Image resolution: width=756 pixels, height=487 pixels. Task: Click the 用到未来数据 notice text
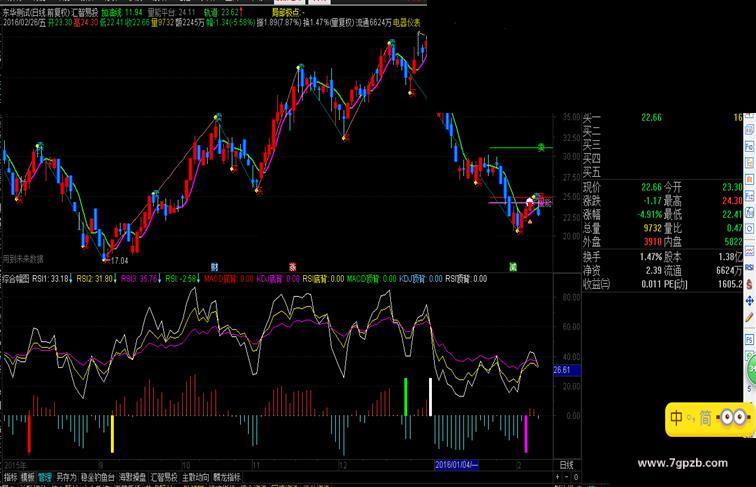click(x=23, y=259)
